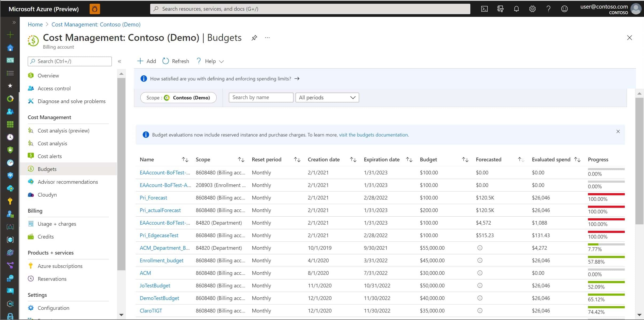Open Advisor recommendations item
The image size is (644, 320).
[68, 182]
